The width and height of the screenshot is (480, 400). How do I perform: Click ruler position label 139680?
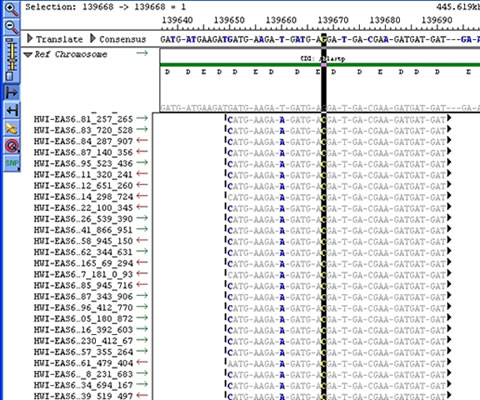click(385, 20)
